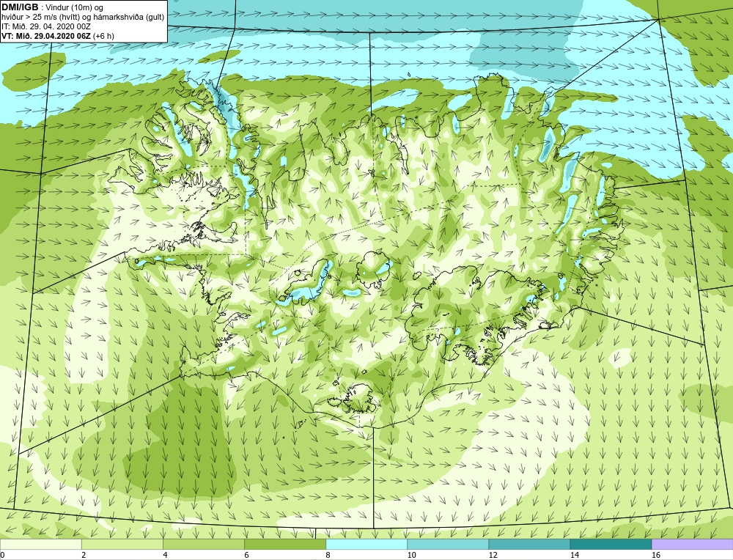Click the "12" label on the wind scale
This screenshot has width=733, height=560.
(x=493, y=555)
